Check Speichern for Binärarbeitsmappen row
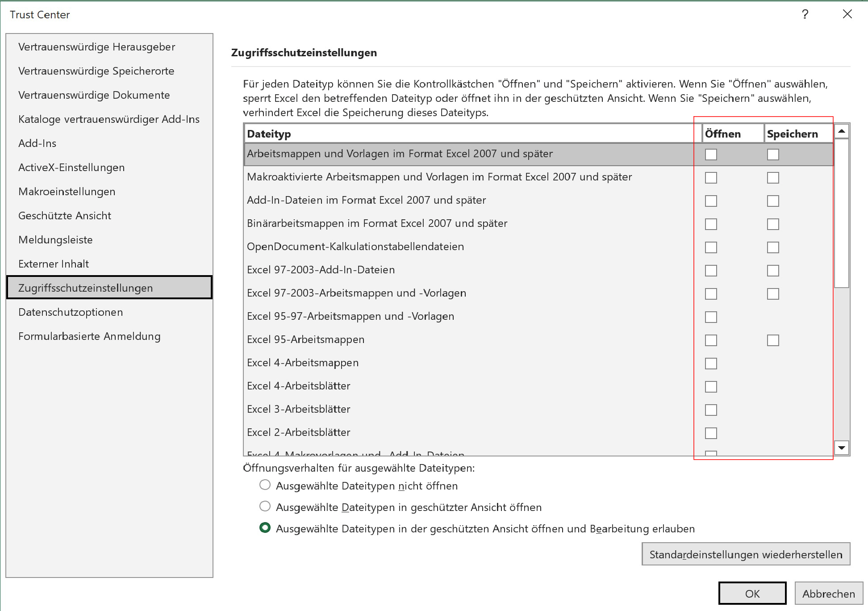Image resolution: width=868 pixels, height=611 pixels. pos(773,224)
